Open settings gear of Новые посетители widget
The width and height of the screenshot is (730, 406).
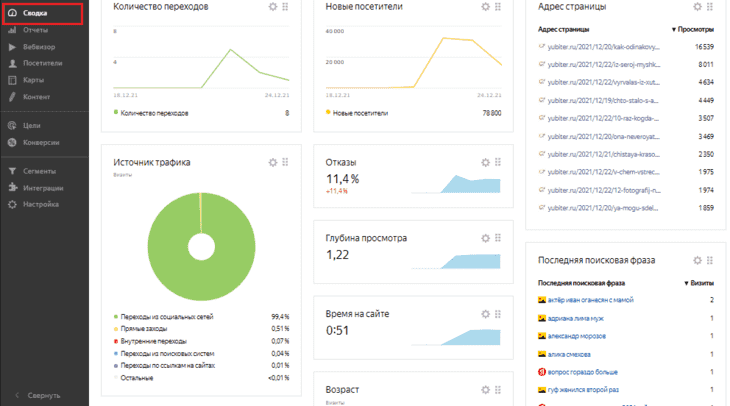point(486,7)
